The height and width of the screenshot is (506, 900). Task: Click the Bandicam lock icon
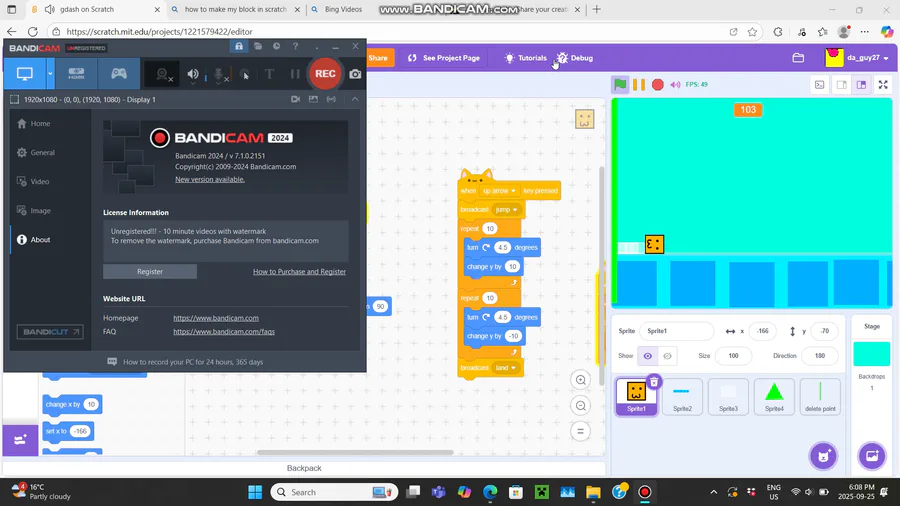[239, 46]
